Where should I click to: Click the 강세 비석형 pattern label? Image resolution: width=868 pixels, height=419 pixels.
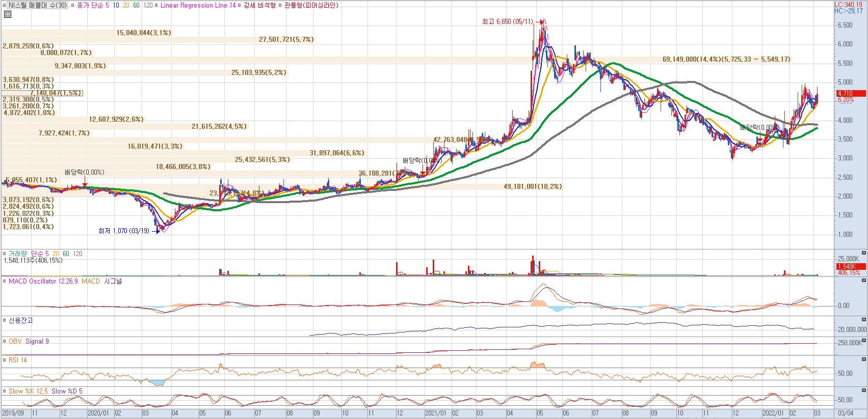coord(259,6)
